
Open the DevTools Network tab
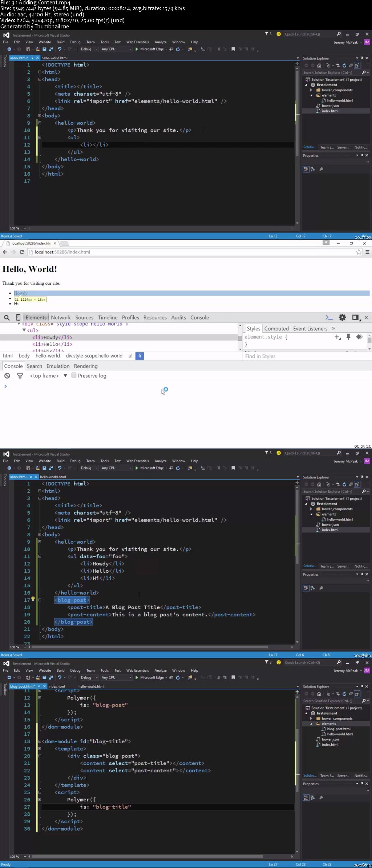tap(61, 317)
